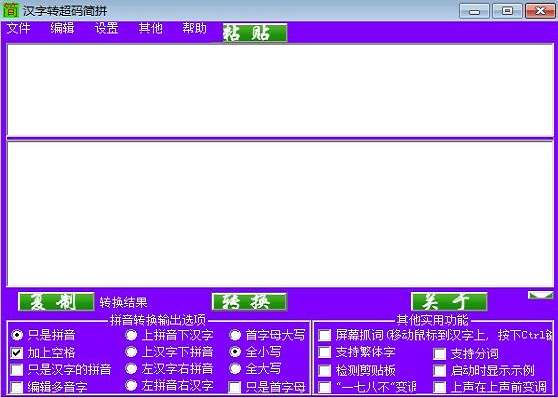This screenshot has width=558, height=398.
Task: Select 全大写 radio option
Action: pos(235,368)
